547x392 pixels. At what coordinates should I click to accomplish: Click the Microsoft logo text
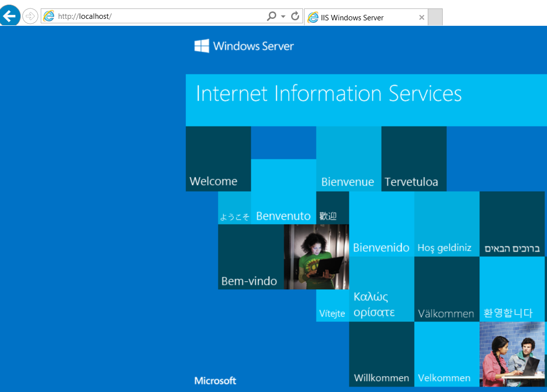(215, 381)
